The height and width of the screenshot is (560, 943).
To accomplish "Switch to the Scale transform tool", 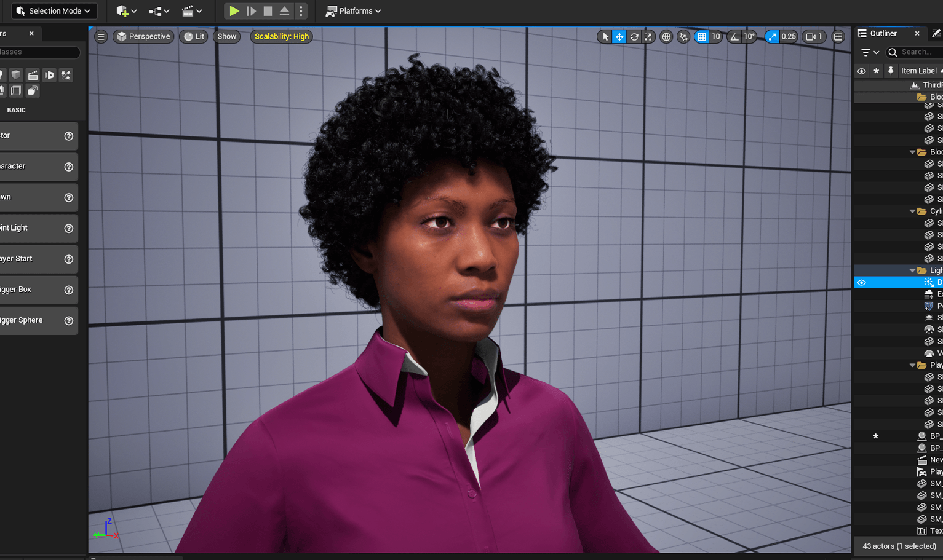I will (648, 36).
